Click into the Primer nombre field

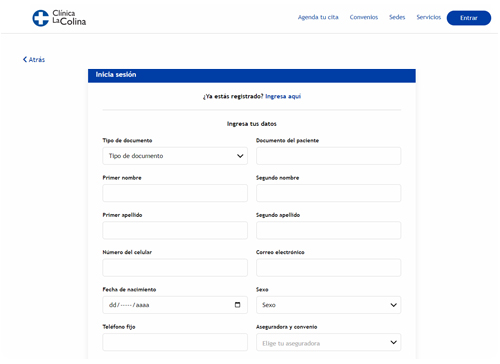(175, 193)
